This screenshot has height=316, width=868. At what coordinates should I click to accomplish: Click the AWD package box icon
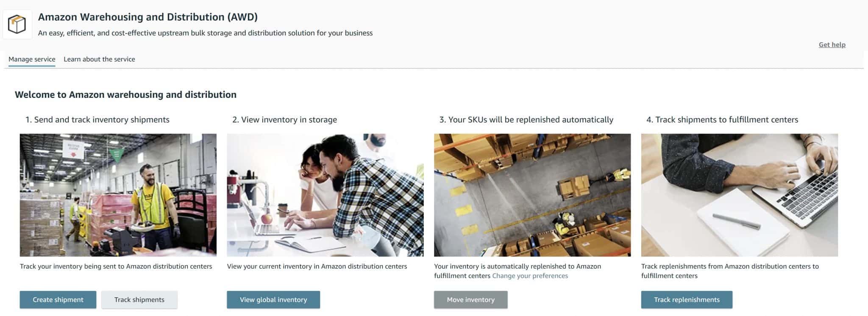pos(17,24)
